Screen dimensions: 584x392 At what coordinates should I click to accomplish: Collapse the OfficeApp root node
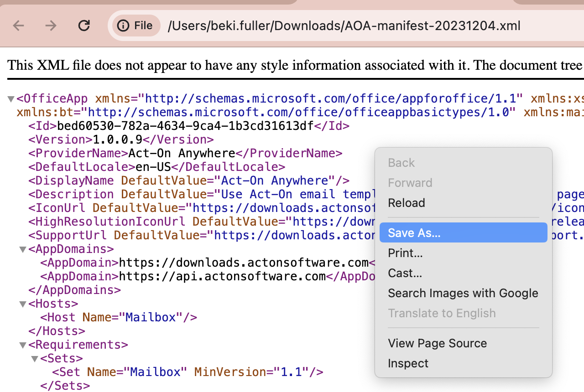click(11, 99)
